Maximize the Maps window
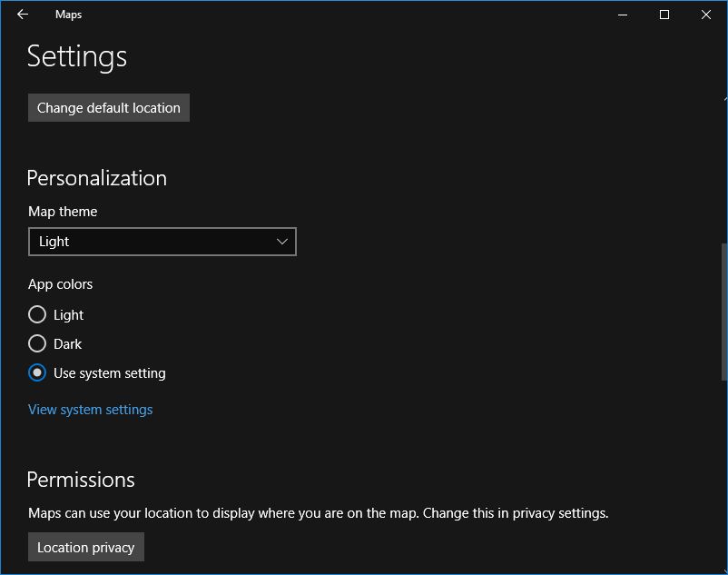728x575 pixels. pyautogui.click(x=664, y=15)
